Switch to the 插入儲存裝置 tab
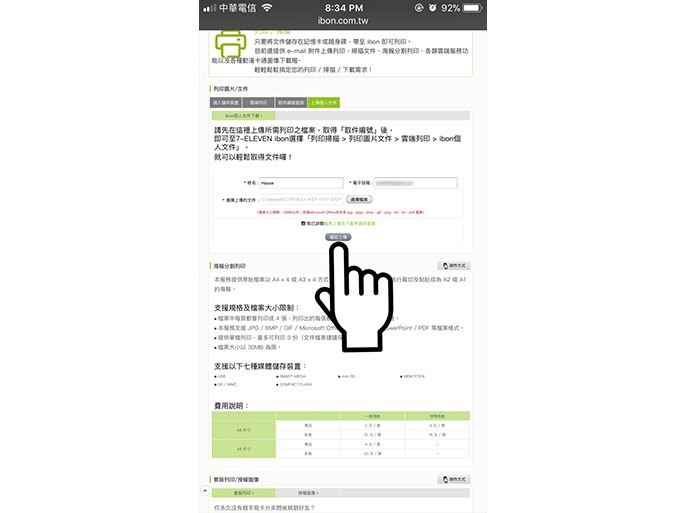The image size is (687, 513). point(226,103)
